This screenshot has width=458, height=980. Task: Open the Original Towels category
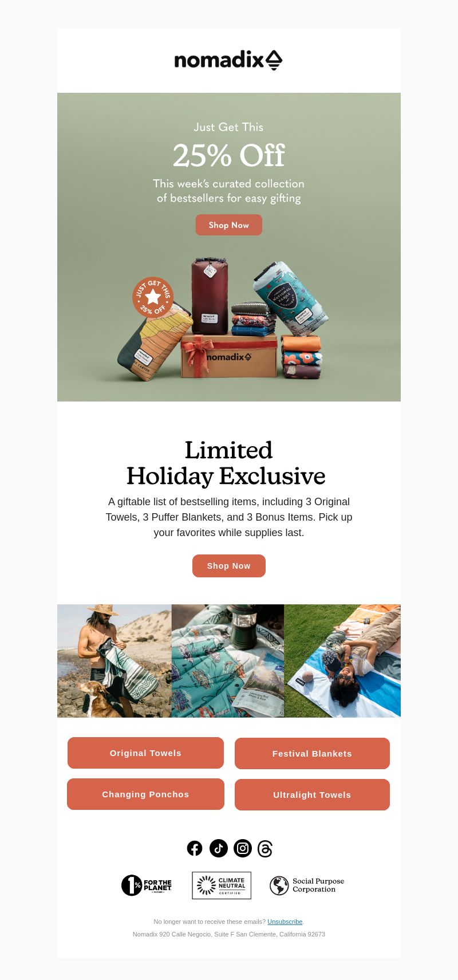click(145, 753)
